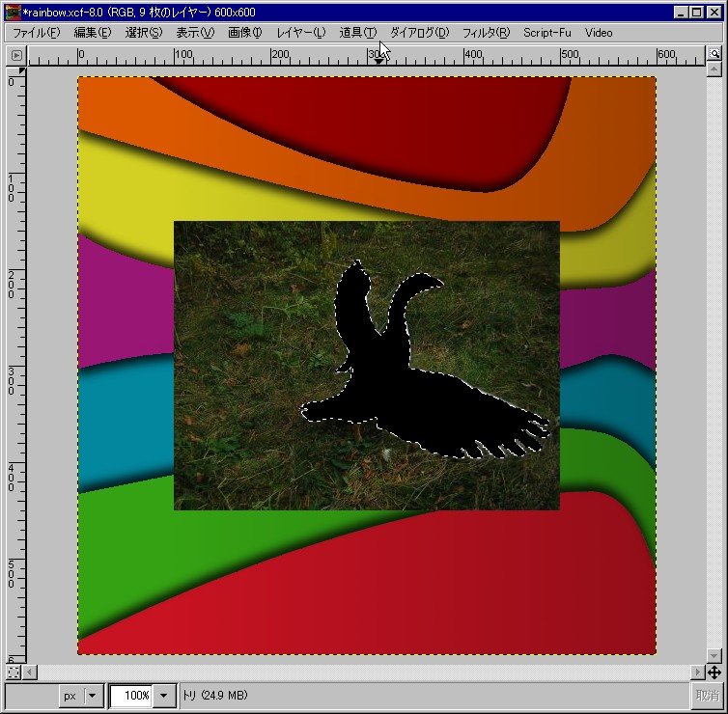This screenshot has width=728, height=714.
Task: Click the GIMP window icon in title bar
Action: (13, 13)
